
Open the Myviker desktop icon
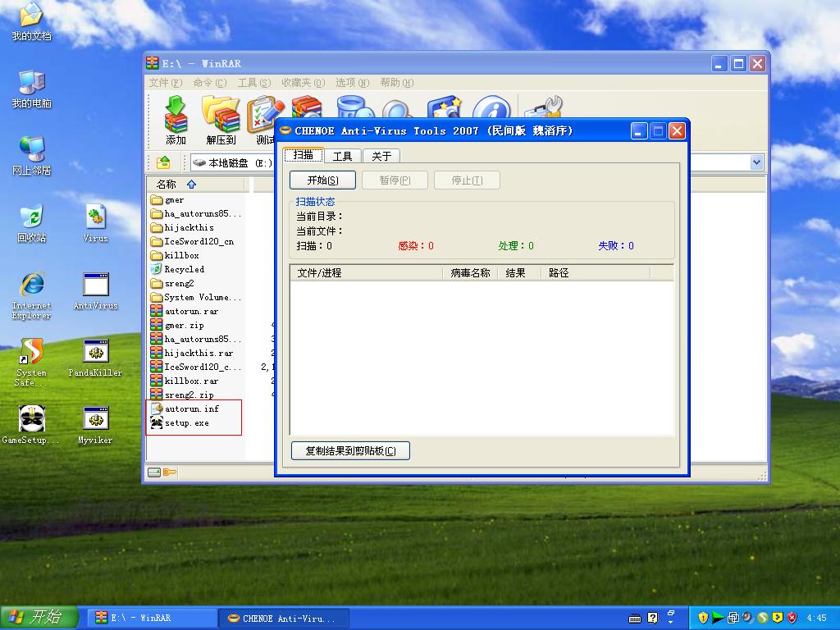click(x=95, y=426)
